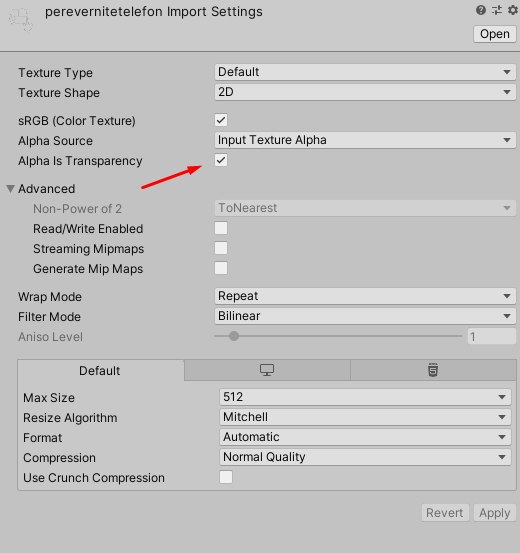Open the Filter Mode dropdown
The width and height of the screenshot is (520, 553).
tap(365, 316)
